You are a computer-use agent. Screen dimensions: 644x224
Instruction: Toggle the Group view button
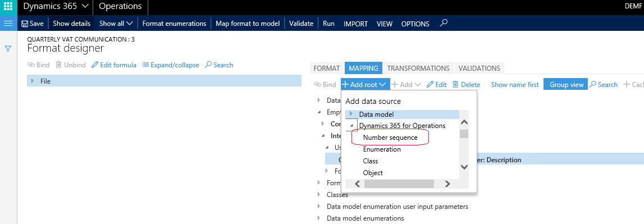(565, 84)
